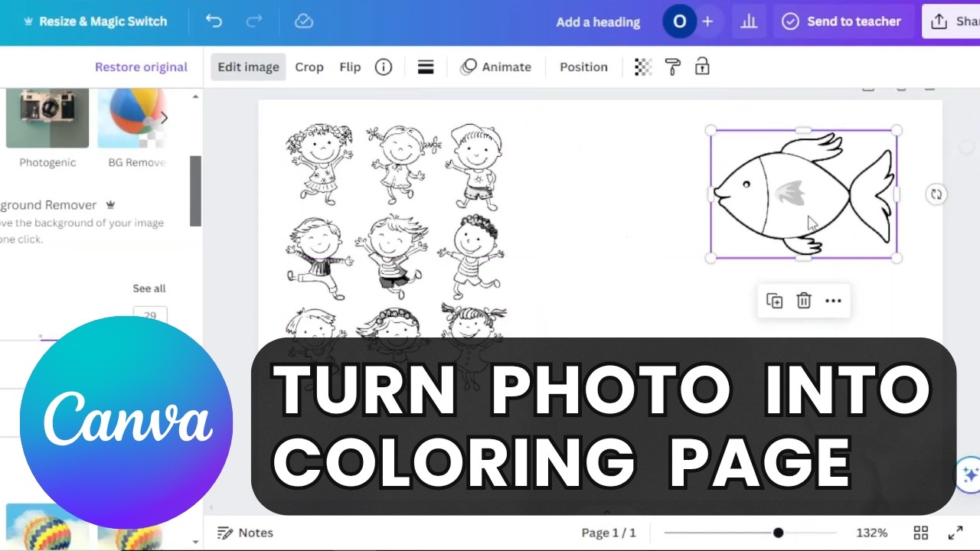Click the fullscreen expand icon

pyautogui.click(x=955, y=533)
